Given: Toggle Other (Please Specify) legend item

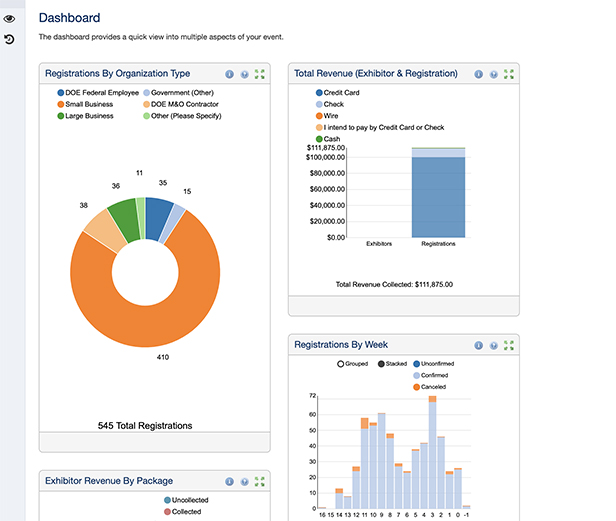Looking at the screenshot, I should 182,116.
